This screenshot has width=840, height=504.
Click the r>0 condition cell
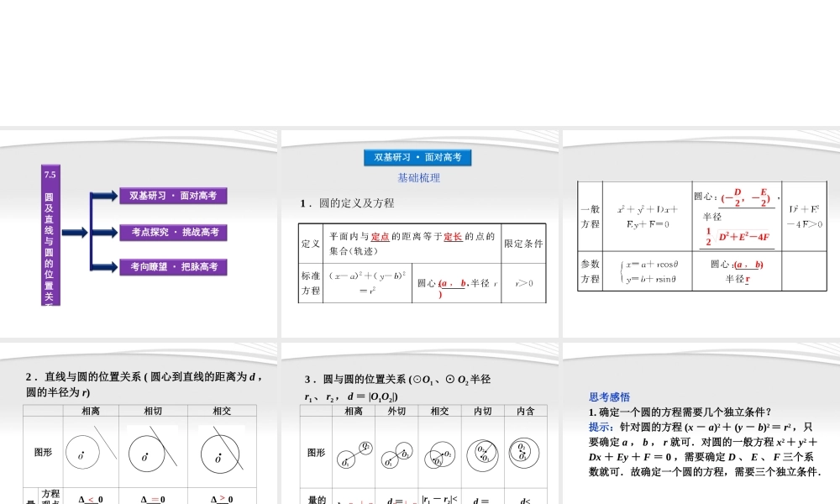[x=523, y=283]
